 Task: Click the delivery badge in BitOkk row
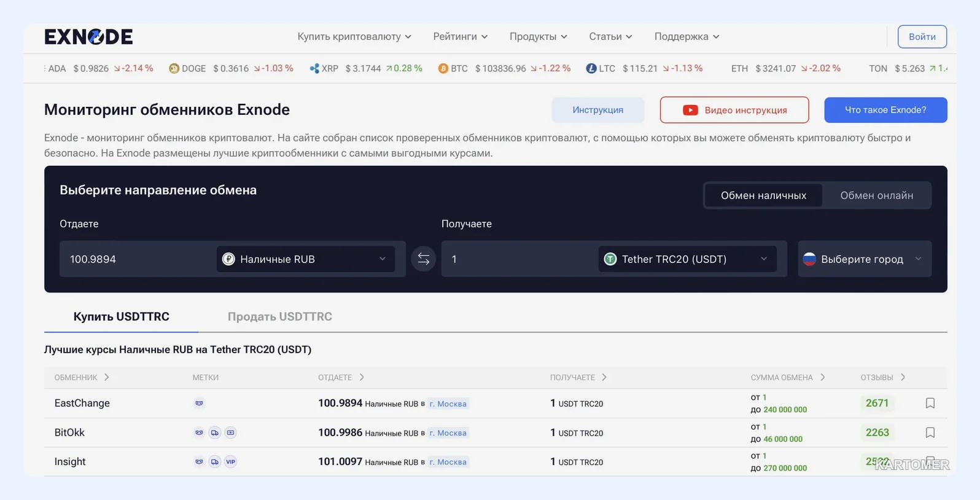click(x=214, y=433)
